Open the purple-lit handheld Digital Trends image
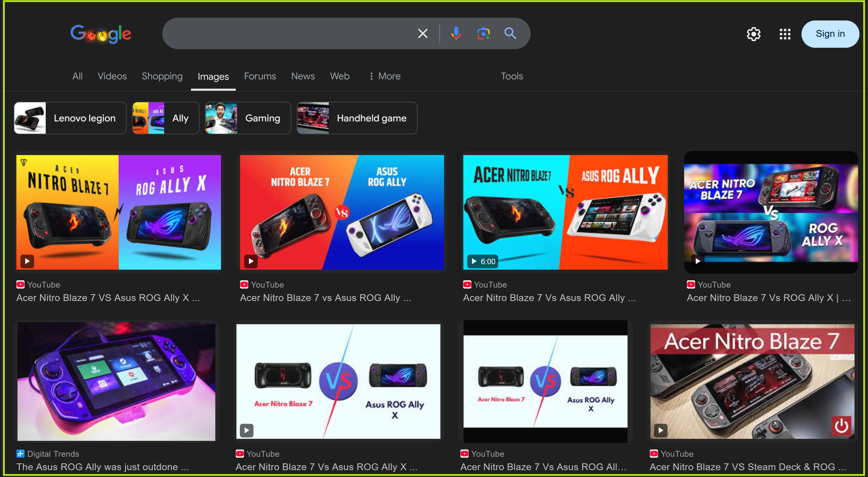This screenshot has width=868, height=477. [116, 381]
